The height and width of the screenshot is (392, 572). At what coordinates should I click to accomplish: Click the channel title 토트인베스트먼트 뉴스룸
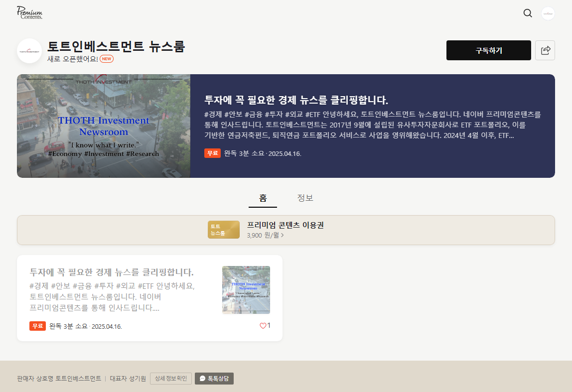coord(116,47)
